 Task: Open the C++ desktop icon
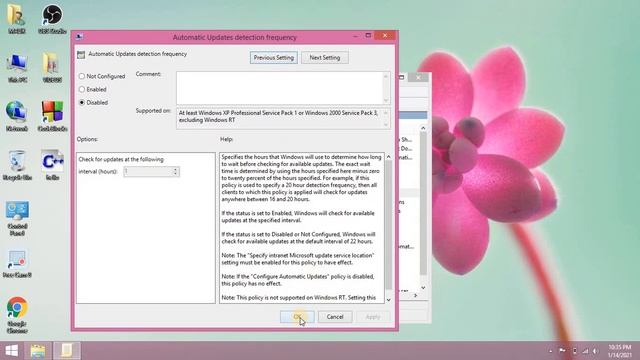52,165
